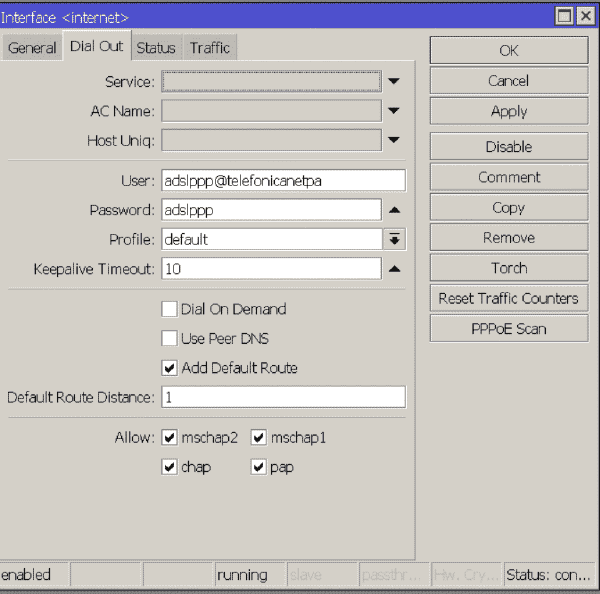This screenshot has height=594, width=600.
Task: Start a PPPoE Scan
Action: coord(509,328)
